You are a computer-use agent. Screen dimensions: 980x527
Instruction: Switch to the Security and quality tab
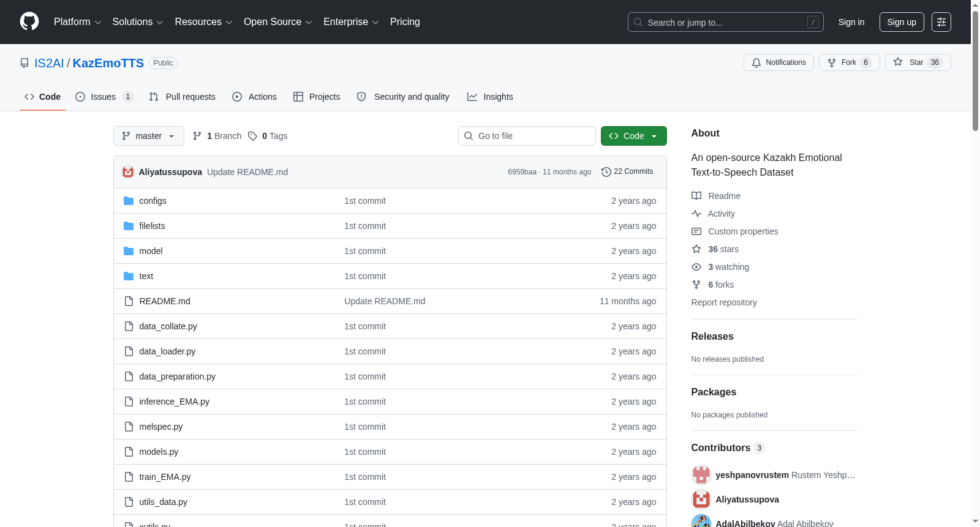(x=403, y=97)
